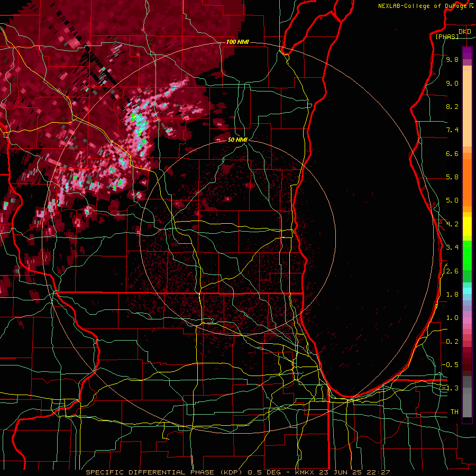
Task: Click the 'TH' threshold label on the scale
Action: [454, 412]
